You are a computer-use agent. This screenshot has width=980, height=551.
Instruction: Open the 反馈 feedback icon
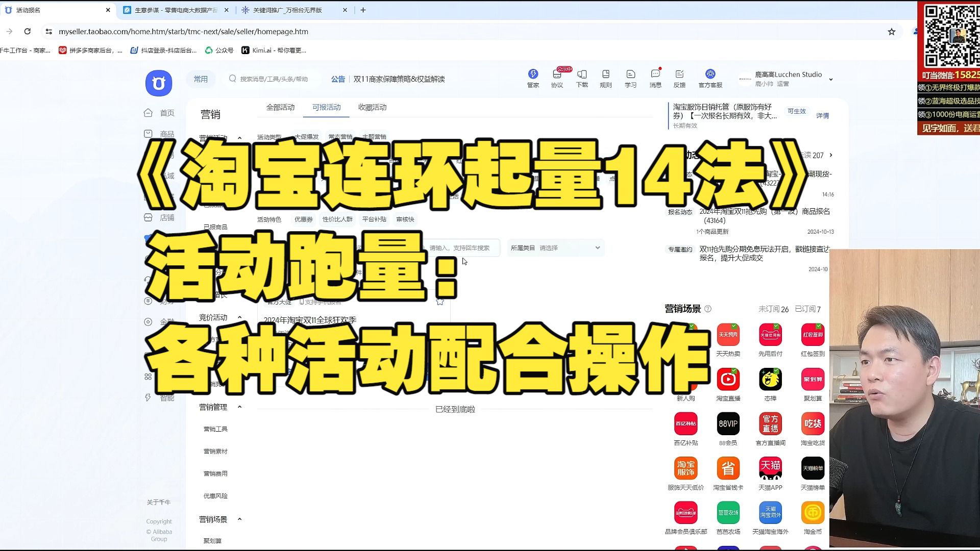coord(679,79)
